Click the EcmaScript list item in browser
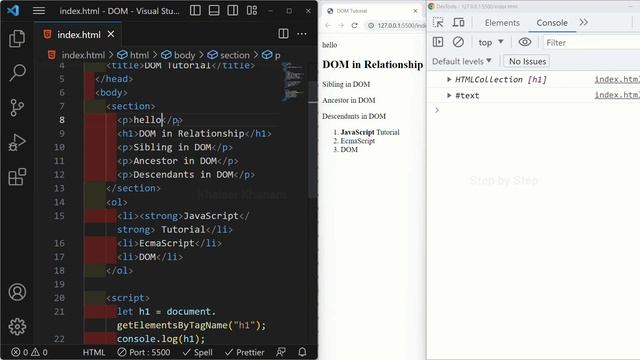640x360 pixels. [x=358, y=141]
